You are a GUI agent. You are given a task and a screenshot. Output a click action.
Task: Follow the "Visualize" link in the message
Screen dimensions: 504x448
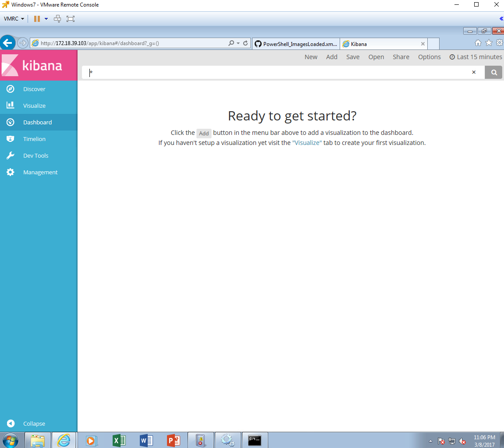click(x=307, y=143)
